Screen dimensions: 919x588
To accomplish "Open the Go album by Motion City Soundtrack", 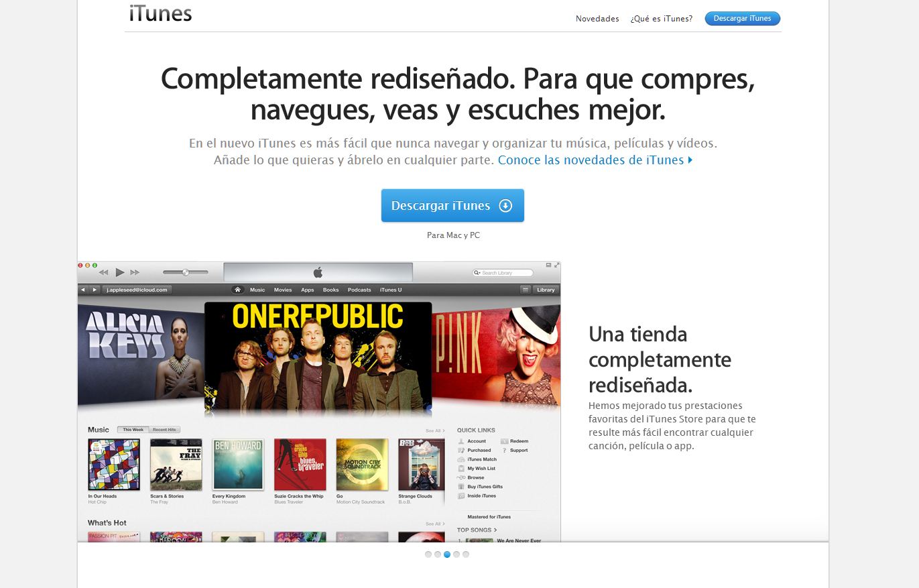I will pos(362,465).
